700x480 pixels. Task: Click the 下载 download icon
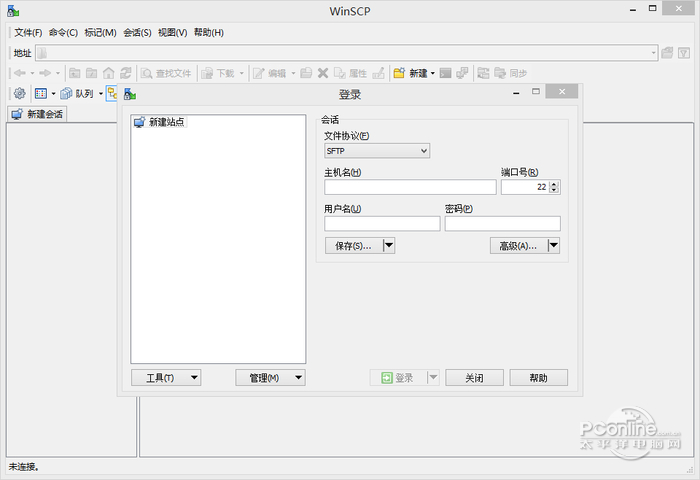click(207, 73)
